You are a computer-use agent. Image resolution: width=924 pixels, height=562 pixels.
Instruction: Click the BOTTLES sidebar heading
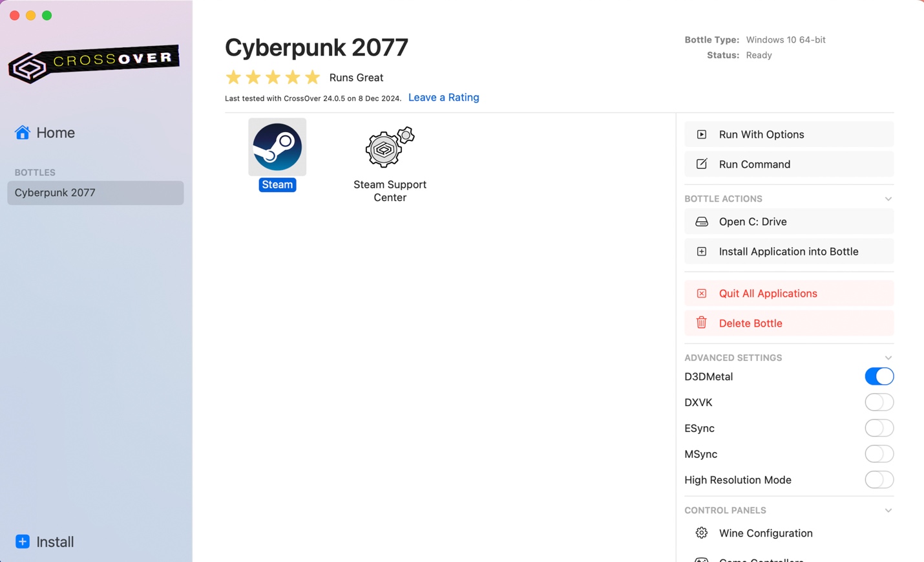(x=35, y=173)
